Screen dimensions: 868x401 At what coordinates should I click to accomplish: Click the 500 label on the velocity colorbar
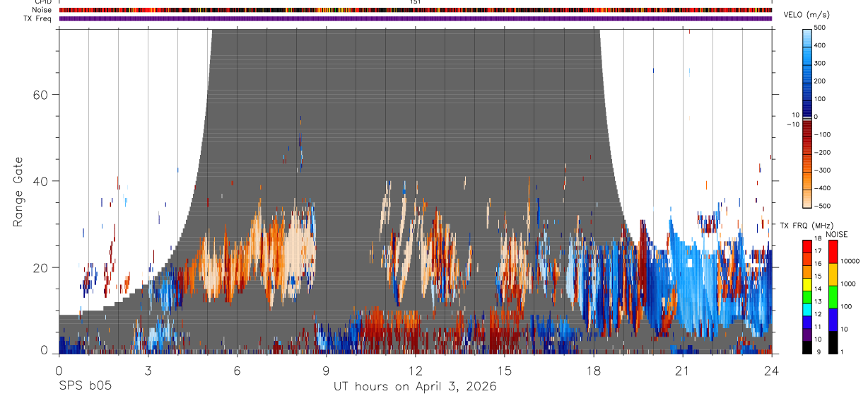click(x=819, y=27)
